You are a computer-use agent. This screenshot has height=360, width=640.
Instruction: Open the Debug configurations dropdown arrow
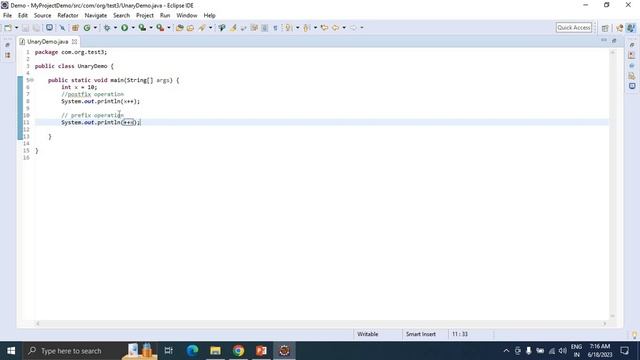point(115,28)
